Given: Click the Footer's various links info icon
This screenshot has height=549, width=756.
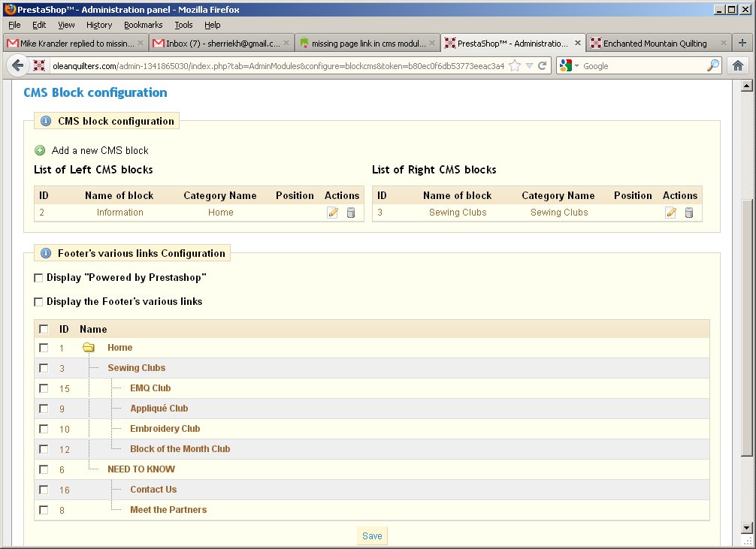Looking at the screenshot, I should [46, 253].
